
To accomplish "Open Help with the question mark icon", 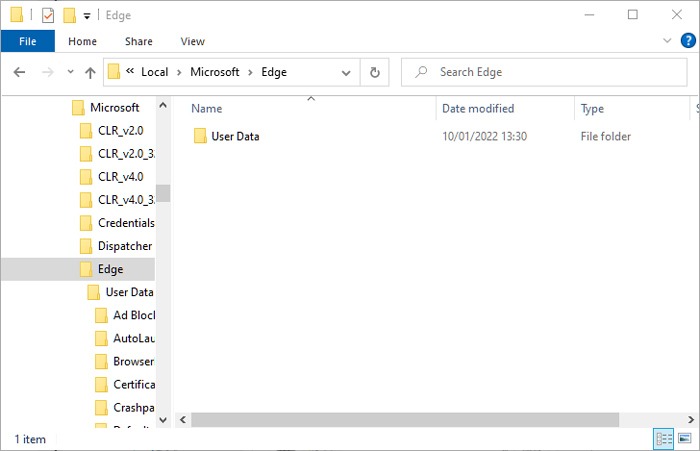I will (688, 41).
